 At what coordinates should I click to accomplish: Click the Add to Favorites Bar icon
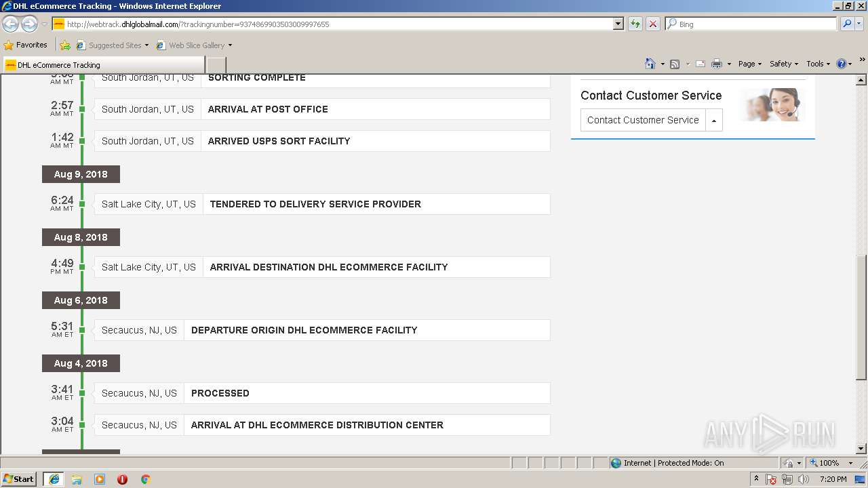click(x=65, y=45)
